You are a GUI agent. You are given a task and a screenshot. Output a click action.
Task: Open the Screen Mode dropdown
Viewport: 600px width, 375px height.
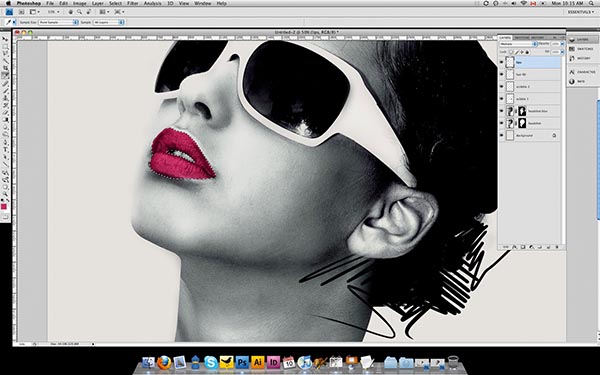pyautogui.click(x=119, y=12)
